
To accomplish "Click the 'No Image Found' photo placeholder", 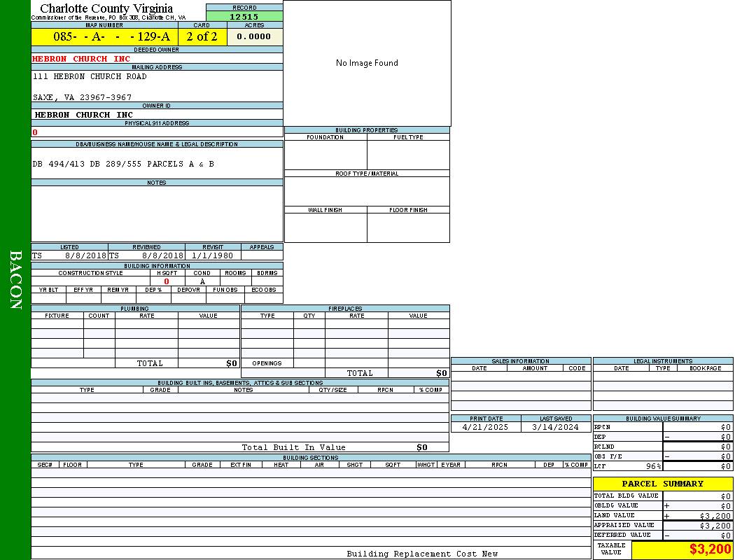I will coord(367,63).
